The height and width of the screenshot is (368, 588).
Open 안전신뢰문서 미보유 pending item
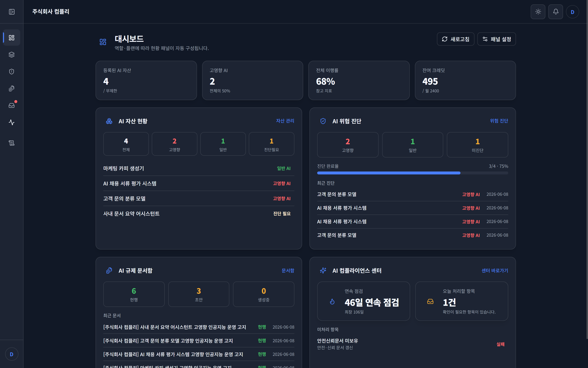point(413,344)
